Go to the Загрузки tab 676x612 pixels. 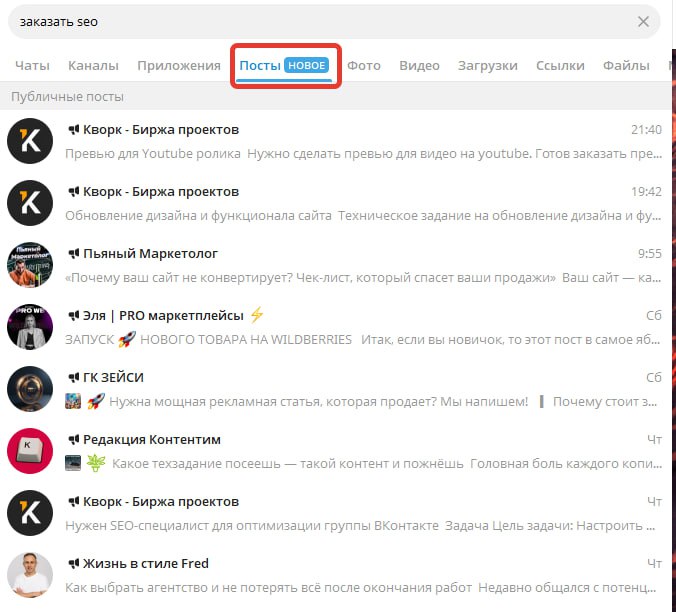(488, 66)
